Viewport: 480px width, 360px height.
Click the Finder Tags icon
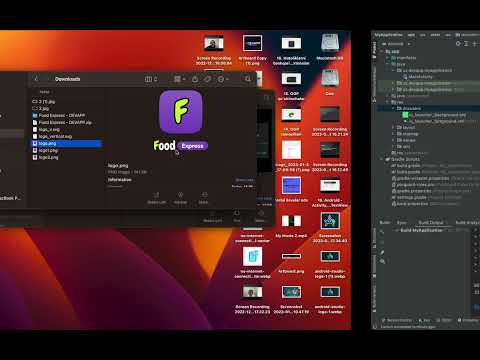[x=208, y=79]
